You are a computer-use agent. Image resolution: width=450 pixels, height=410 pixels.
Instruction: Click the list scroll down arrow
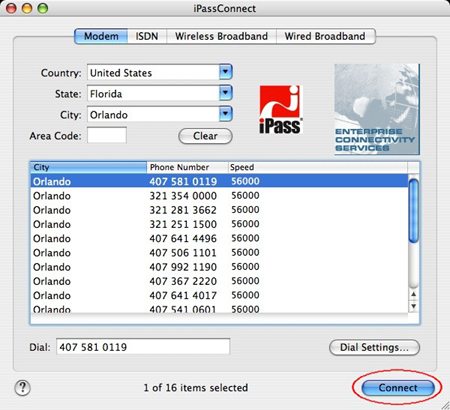[414, 306]
